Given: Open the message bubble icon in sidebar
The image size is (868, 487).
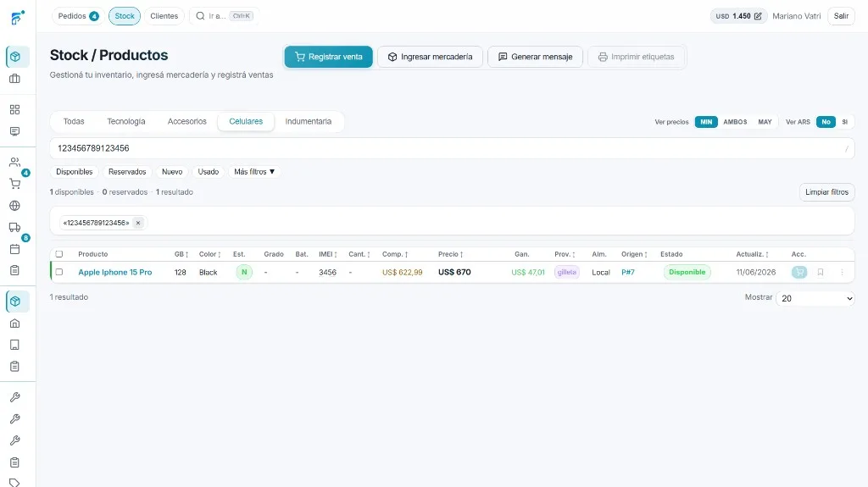Looking at the screenshot, I should tap(15, 131).
